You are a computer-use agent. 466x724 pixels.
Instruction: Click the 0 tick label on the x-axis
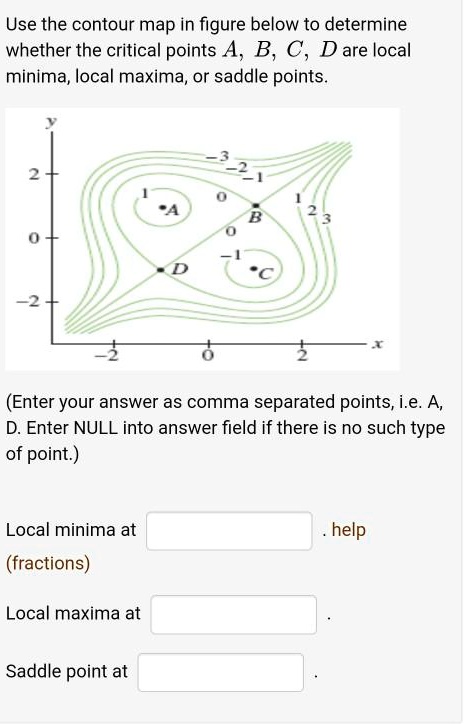pos(208,356)
